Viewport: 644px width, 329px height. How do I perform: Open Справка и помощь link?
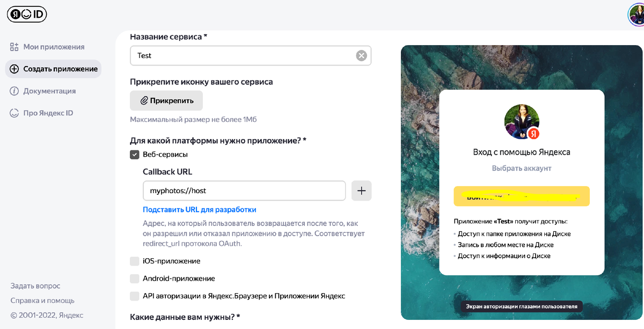click(x=42, y=301)
